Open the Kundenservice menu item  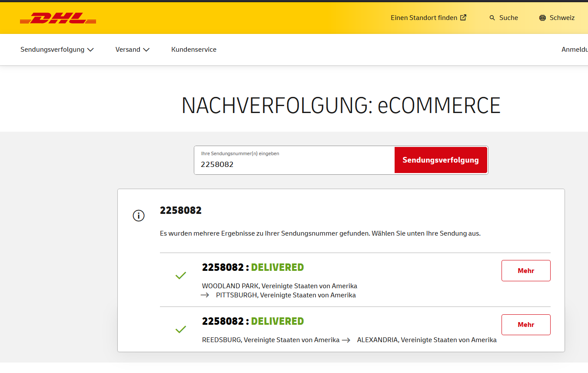[194, 49]
